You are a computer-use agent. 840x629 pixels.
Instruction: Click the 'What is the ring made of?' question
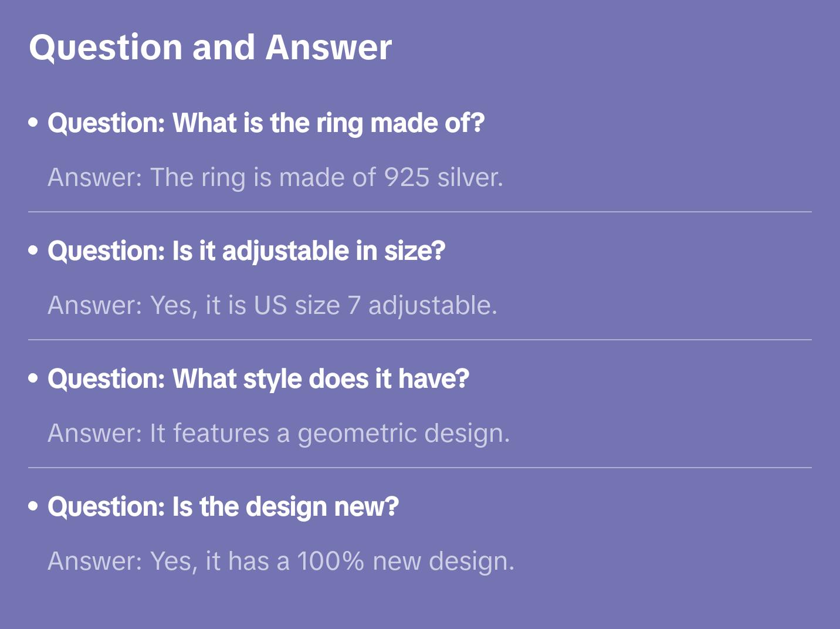tap(266, 123)
